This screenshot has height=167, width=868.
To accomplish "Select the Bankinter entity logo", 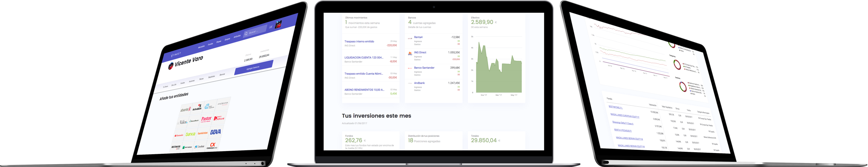I will click(x=203, y=133).
